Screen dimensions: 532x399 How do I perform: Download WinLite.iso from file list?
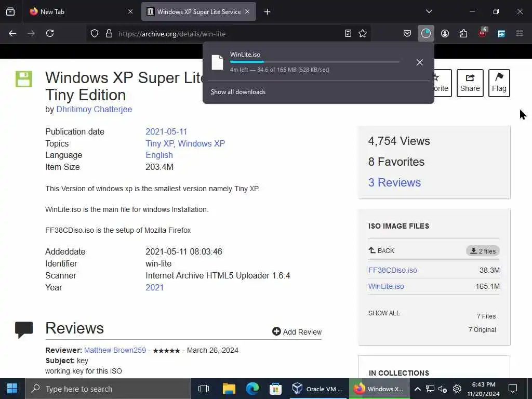pos(386,286)
